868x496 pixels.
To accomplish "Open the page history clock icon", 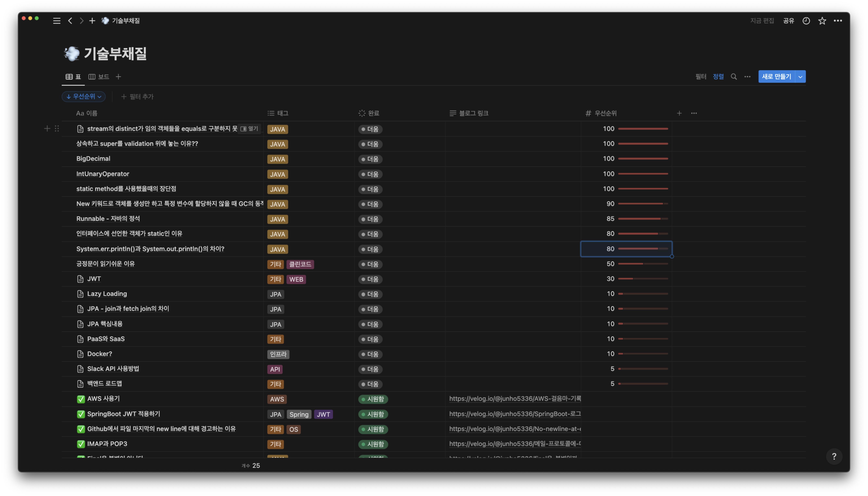I will point(806,21).
